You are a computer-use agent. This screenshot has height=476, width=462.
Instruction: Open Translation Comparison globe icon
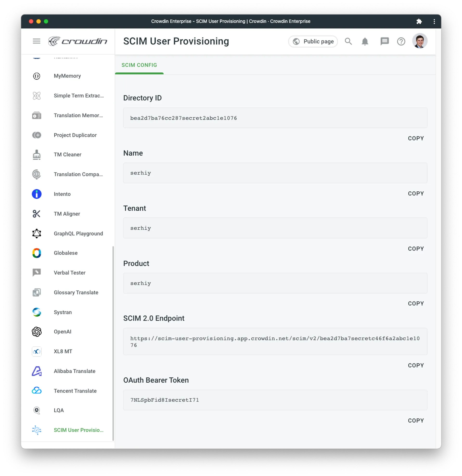36,174
